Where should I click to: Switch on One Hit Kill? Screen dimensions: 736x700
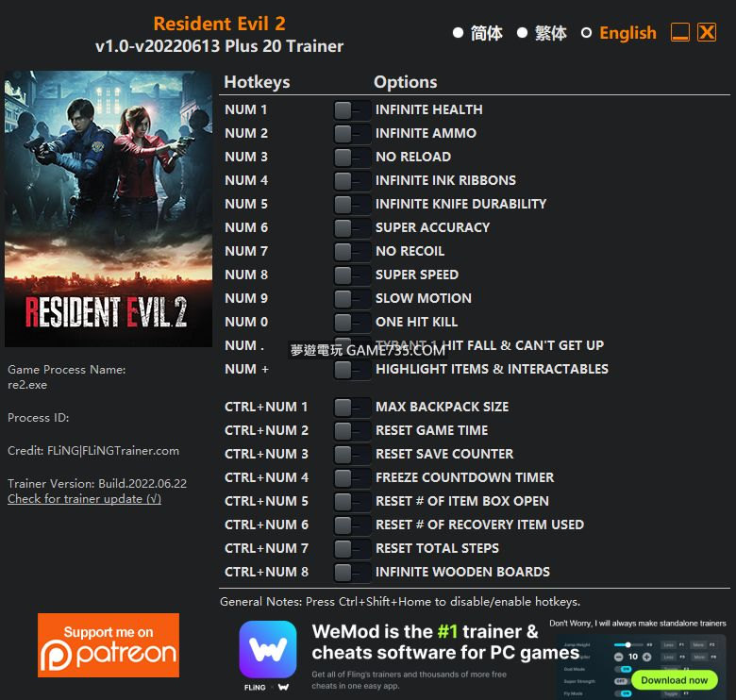coord(352,323)
